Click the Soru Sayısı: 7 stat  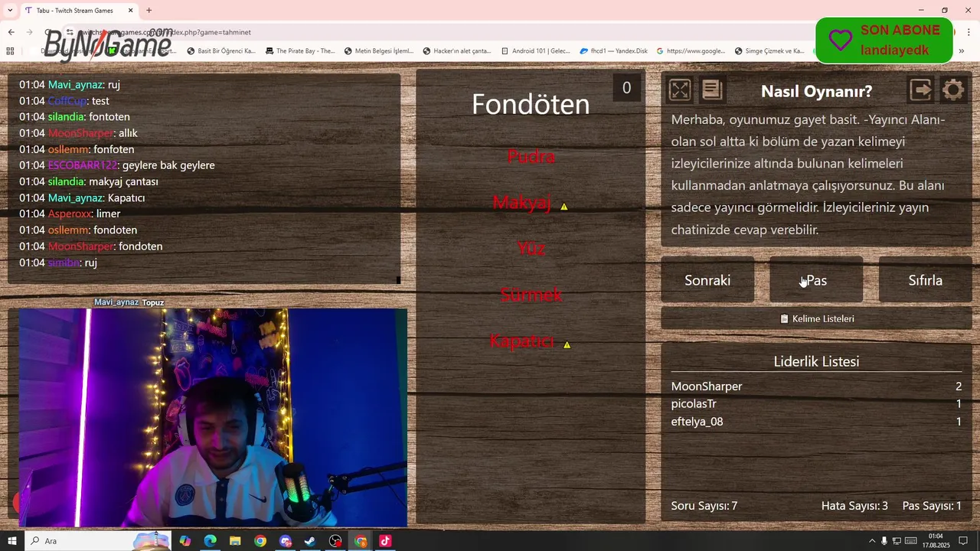704,506
